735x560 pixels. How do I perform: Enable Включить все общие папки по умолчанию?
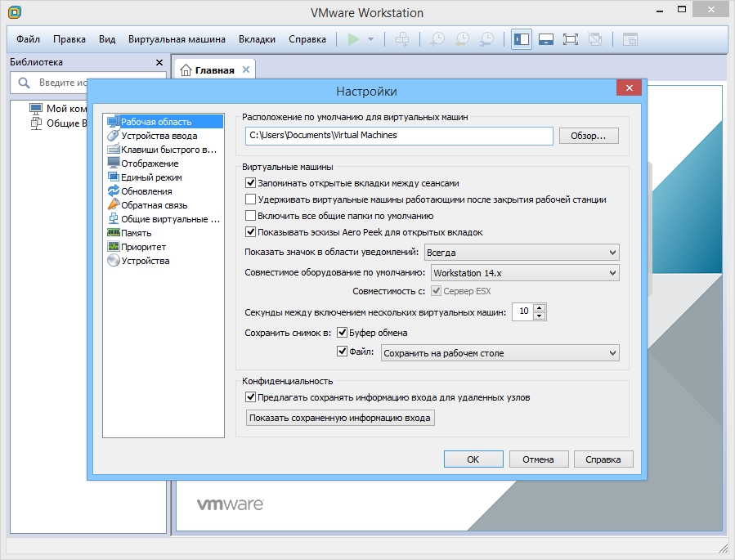[x=251, y=216]
